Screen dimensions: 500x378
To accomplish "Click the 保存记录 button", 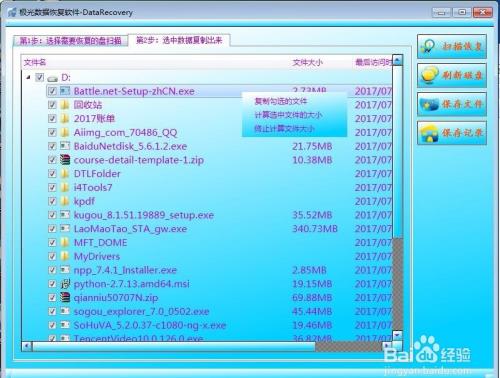I will (x=452, y=133).
